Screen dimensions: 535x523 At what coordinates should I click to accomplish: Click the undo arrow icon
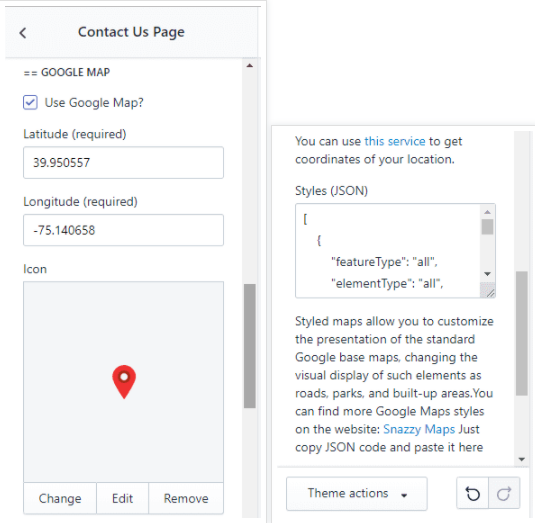pos(473,493)
